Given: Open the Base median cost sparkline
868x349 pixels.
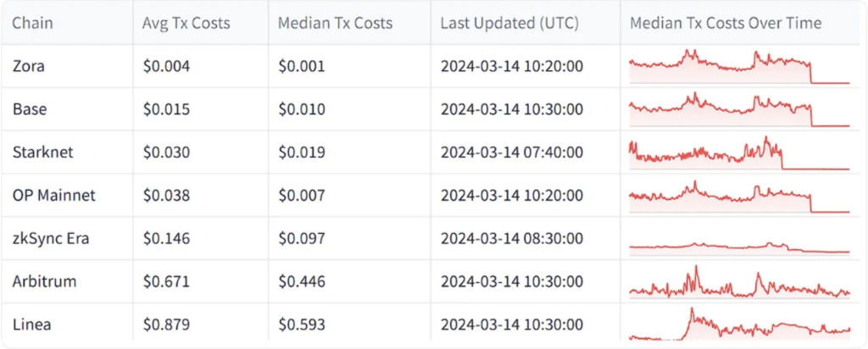Looking at the screenshot, I should point(739,109).
